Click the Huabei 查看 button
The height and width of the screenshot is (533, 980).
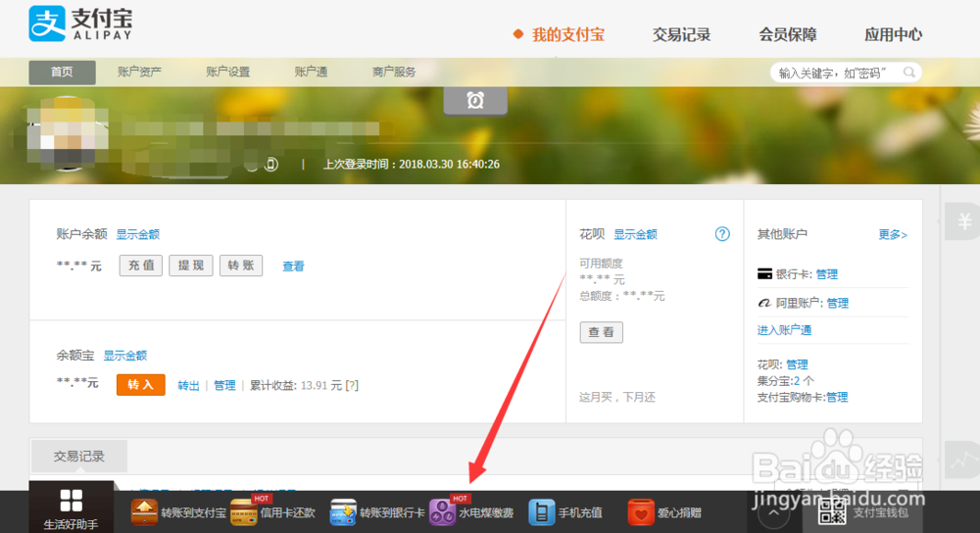(602, 332)
